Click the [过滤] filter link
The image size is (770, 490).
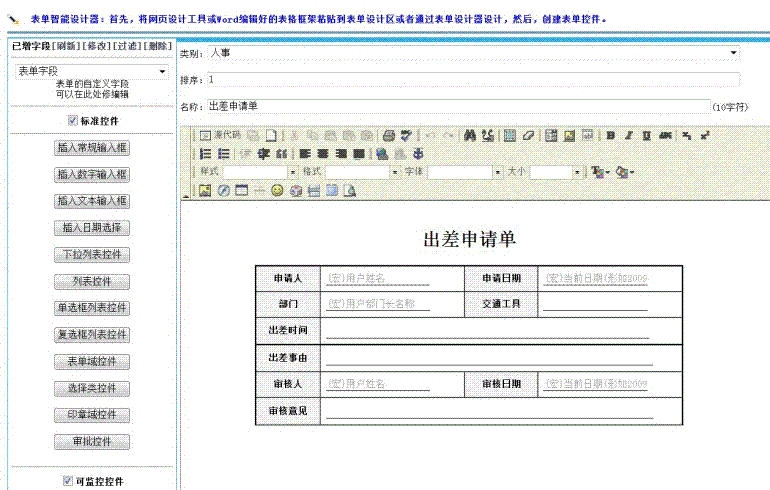(127, 46)
